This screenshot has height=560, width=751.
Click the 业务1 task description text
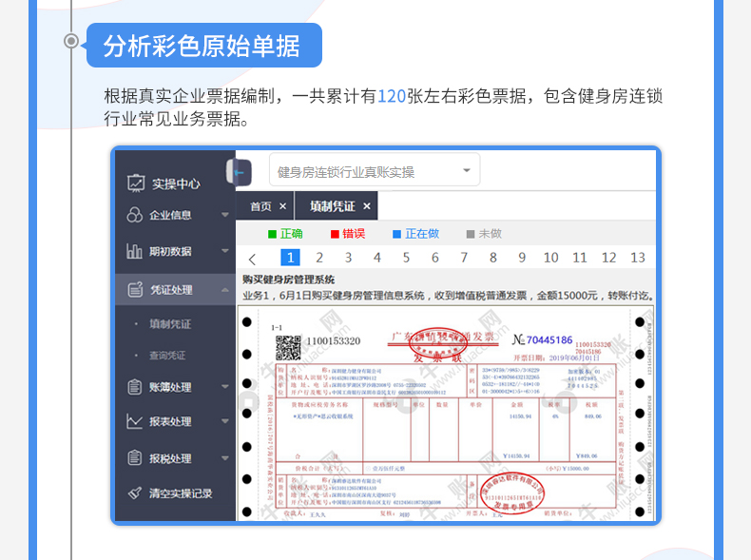pyautogui.click(x=448, y=296)
